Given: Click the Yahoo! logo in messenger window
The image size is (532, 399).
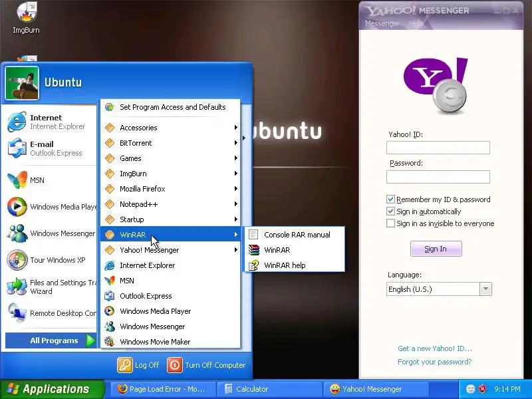Looking at the screenshot, I should click(436, 86).
